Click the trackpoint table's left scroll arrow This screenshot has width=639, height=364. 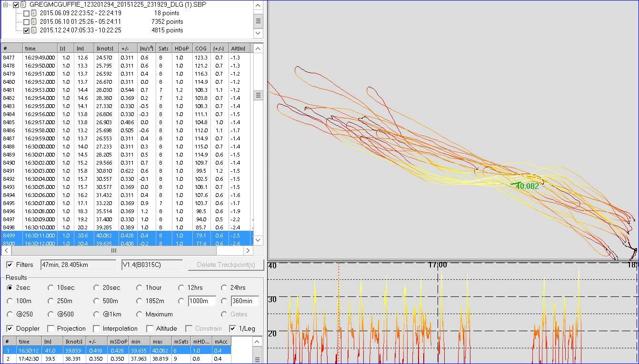point(6,250)
